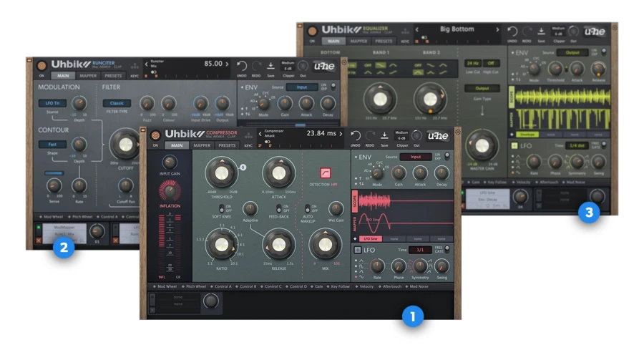Select highlighted Band 2 bell shape icon
644x345 pixels.
click(x=418, y=72)
